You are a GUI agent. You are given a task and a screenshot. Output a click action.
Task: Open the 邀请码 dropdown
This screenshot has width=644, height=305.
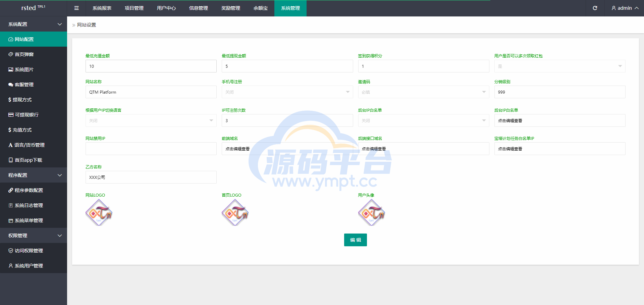tap(424, 92)
